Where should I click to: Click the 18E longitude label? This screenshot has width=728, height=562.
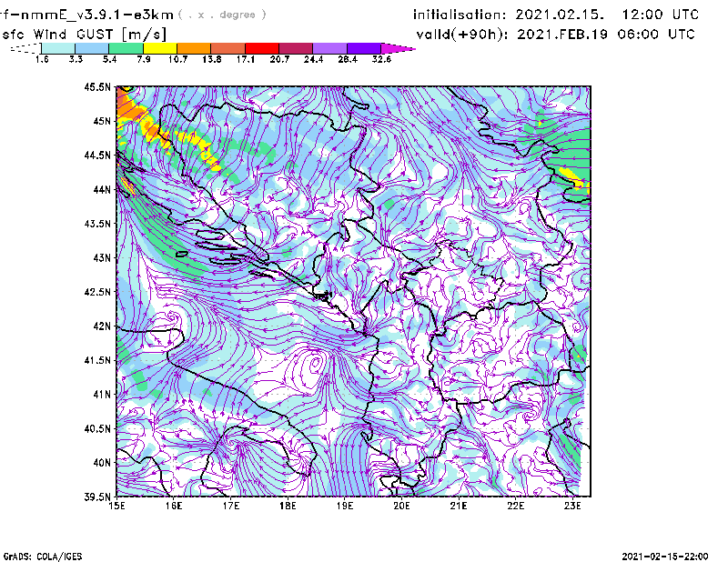pyautogui.click(x=288, y=506)
